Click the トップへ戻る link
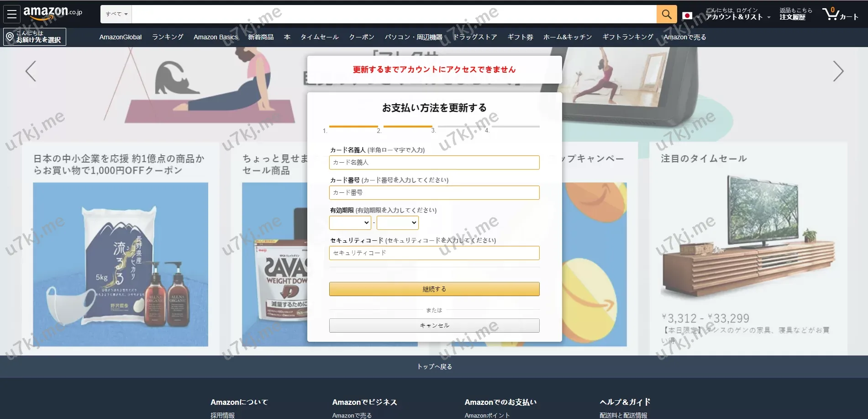The width and height of the screenshot is (868, 419). 434,366
